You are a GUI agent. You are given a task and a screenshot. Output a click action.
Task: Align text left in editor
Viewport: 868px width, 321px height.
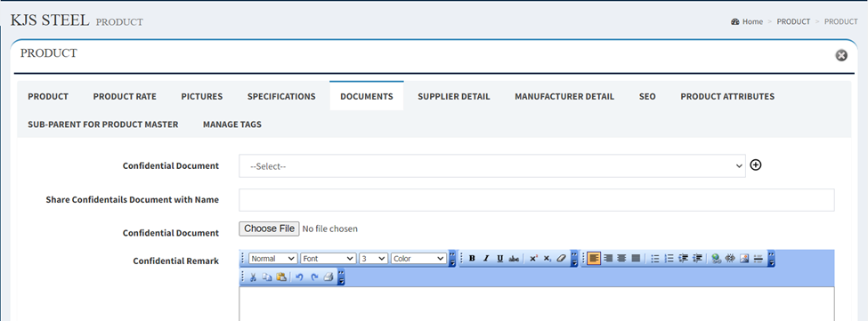[x=594, y=258]
